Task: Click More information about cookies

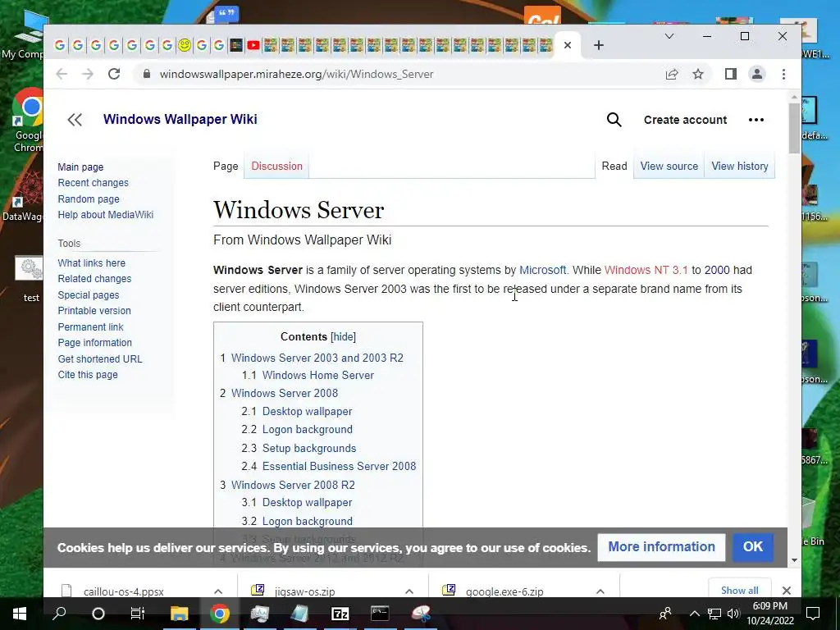Action: click(x=662, y=547)
